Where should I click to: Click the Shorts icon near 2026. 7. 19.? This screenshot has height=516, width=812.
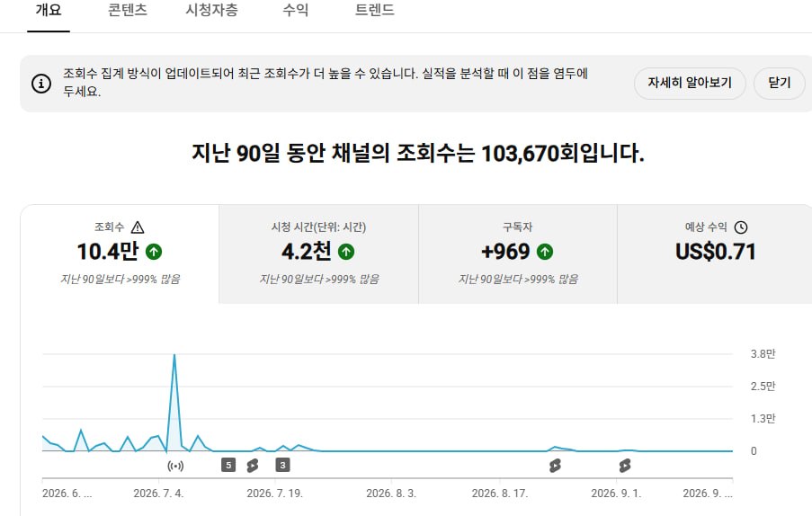(x=253, y=466)
